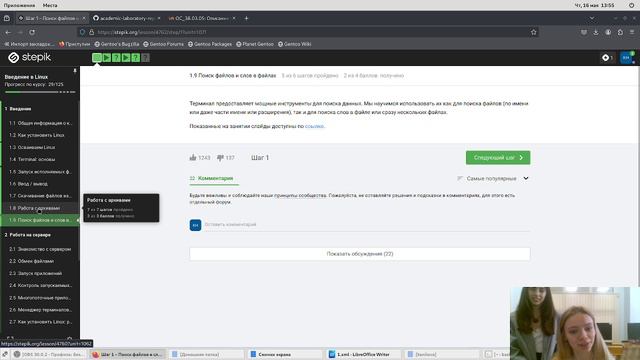
Task: Open the ссылке slides link
Action: [314, 126]
